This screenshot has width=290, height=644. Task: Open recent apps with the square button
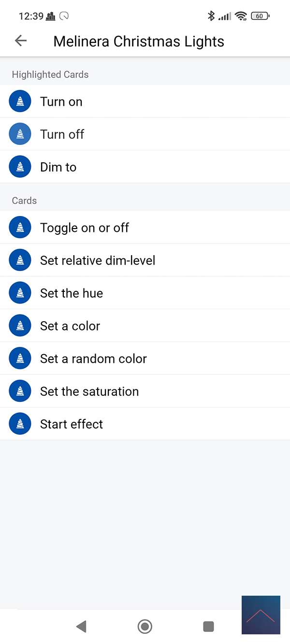coord(208,627)
